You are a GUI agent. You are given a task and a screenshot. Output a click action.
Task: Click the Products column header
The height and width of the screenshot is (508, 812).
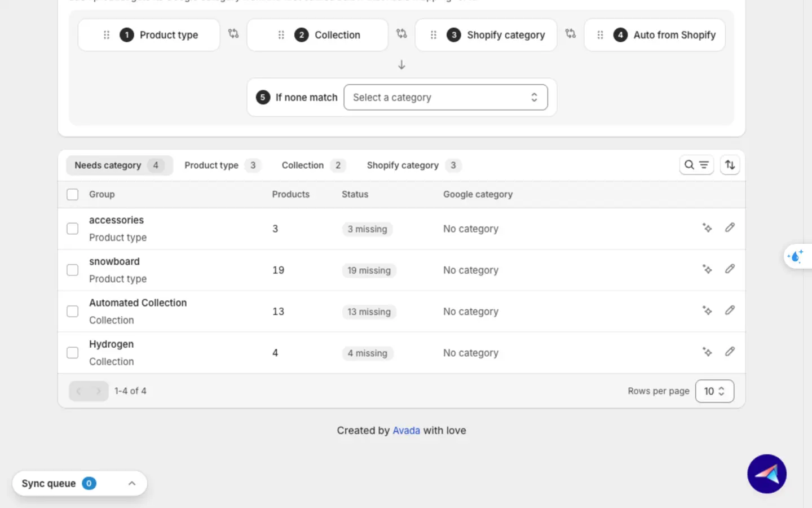point(290,194)
